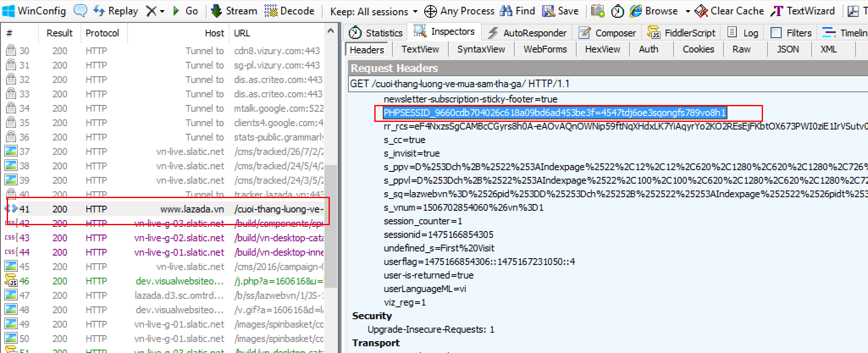
Task: Switch to the AutoResponder tab
Action: coord(528,33)
